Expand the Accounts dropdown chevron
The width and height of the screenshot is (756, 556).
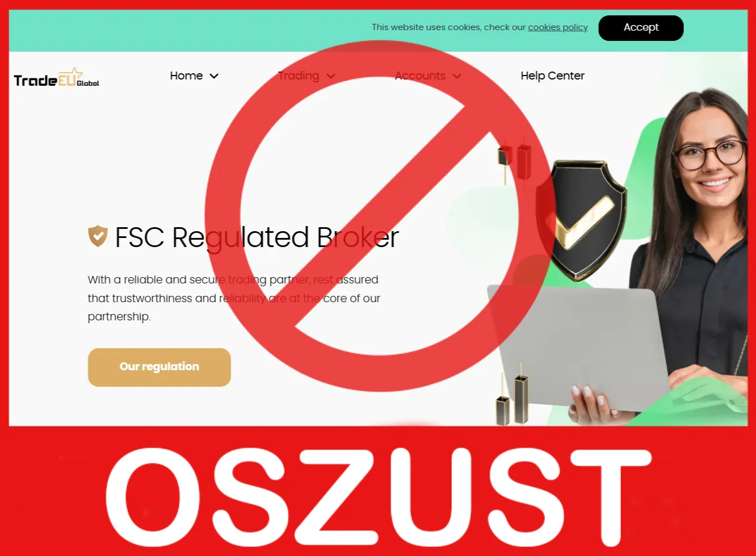tap(457, 76)
